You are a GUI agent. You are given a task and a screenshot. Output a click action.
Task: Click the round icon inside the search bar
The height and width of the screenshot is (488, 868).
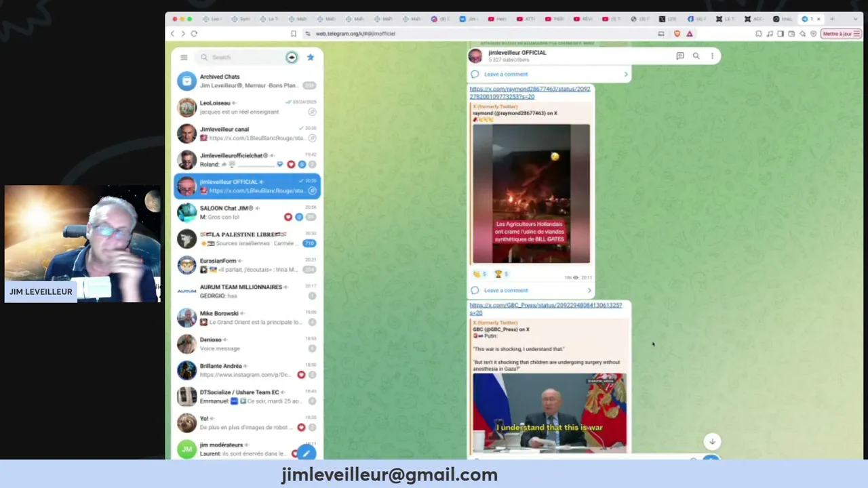coord(292,58)
